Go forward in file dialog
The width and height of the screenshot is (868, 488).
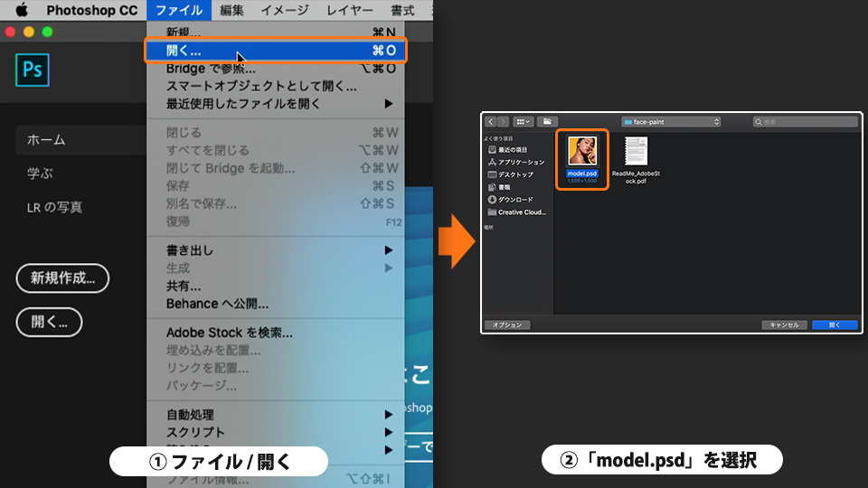point(503,122)
